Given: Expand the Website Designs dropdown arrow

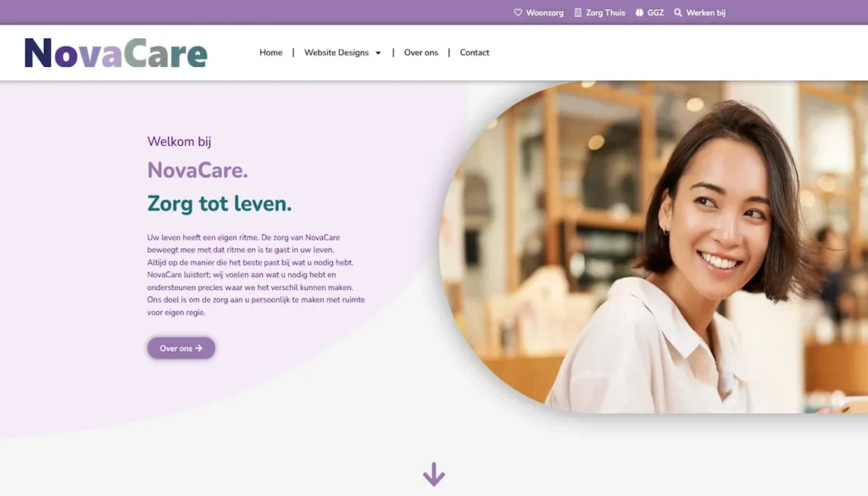Looking at the screenshot, I should pos(378,53).
